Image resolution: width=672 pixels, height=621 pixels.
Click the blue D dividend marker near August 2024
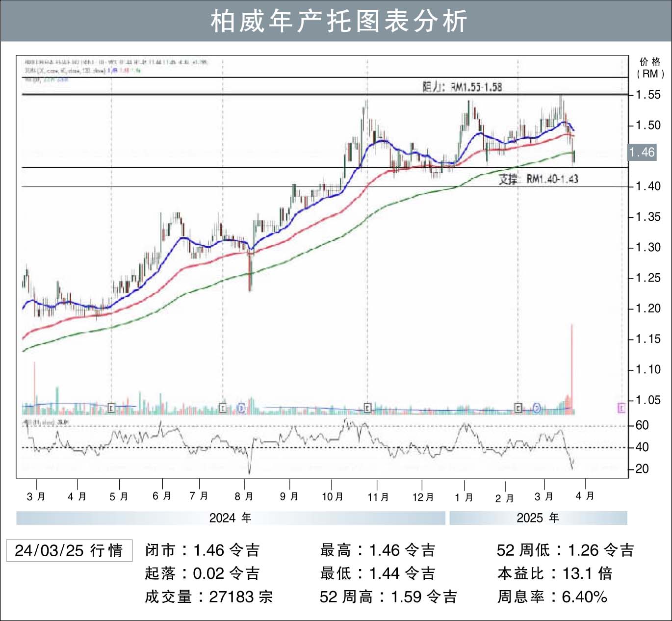pyautogui.click(x=241, y=408)
